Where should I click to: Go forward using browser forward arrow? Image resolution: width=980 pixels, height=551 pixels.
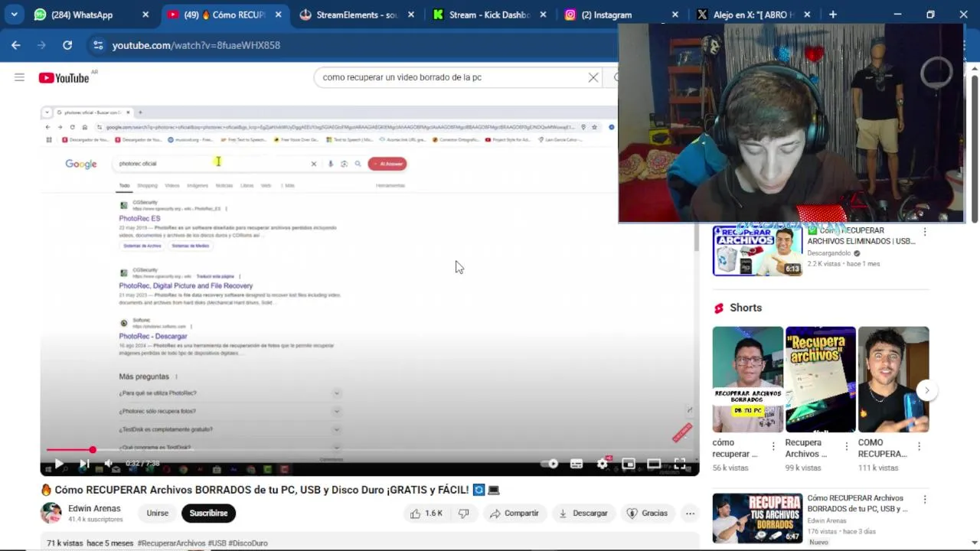41,45
